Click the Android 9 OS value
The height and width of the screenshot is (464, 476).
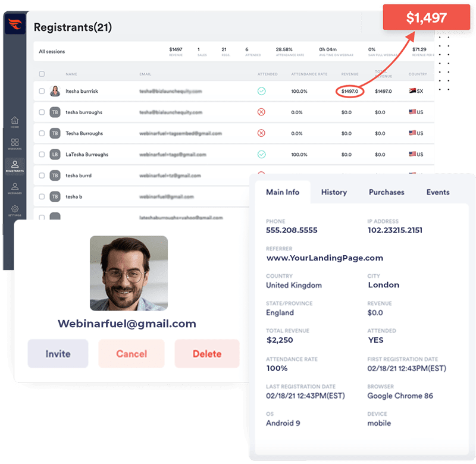pos(283,423)
